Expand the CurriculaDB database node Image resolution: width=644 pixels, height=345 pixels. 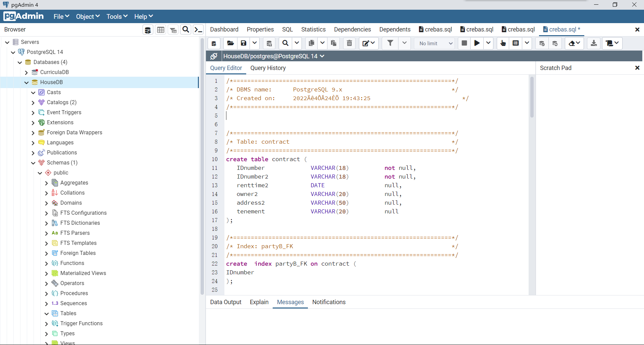pyautogui.click(x=26, y=72)
